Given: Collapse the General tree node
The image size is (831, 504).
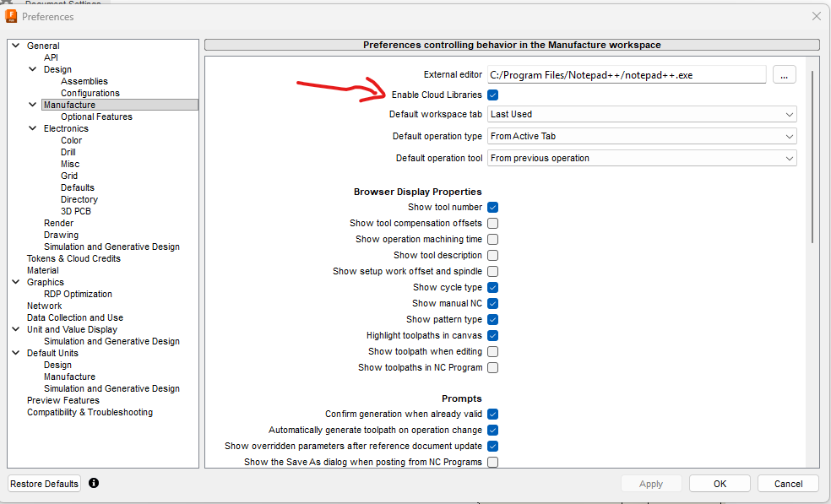Looking at the screenshot, I should point(16,46).
